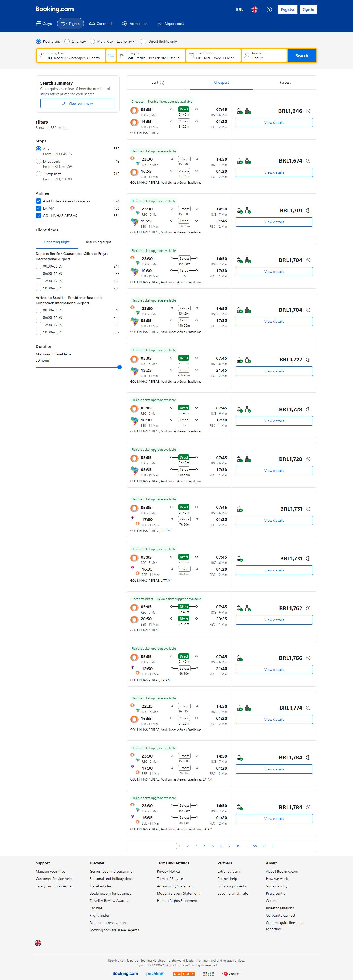353x980 pixels.
Task: Click the price info icon next to BRL1,646
Action: point(308,111)
